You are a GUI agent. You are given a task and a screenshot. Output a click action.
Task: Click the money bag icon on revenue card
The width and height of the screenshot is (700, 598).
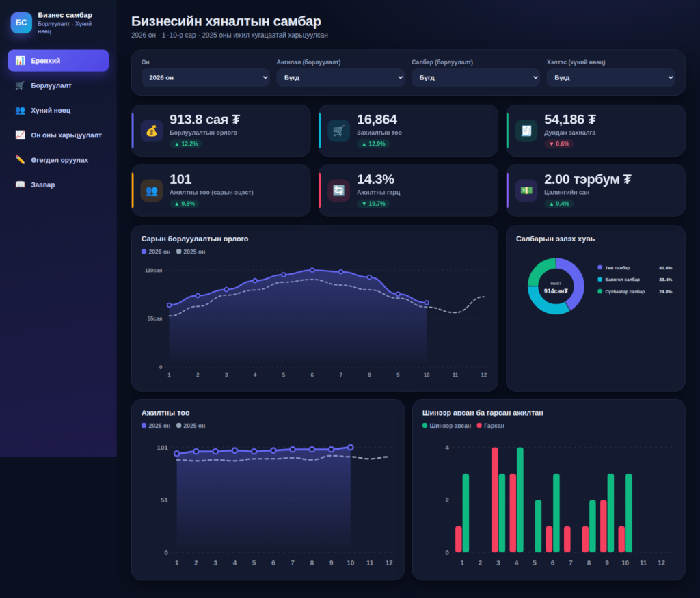click(152, 131)
